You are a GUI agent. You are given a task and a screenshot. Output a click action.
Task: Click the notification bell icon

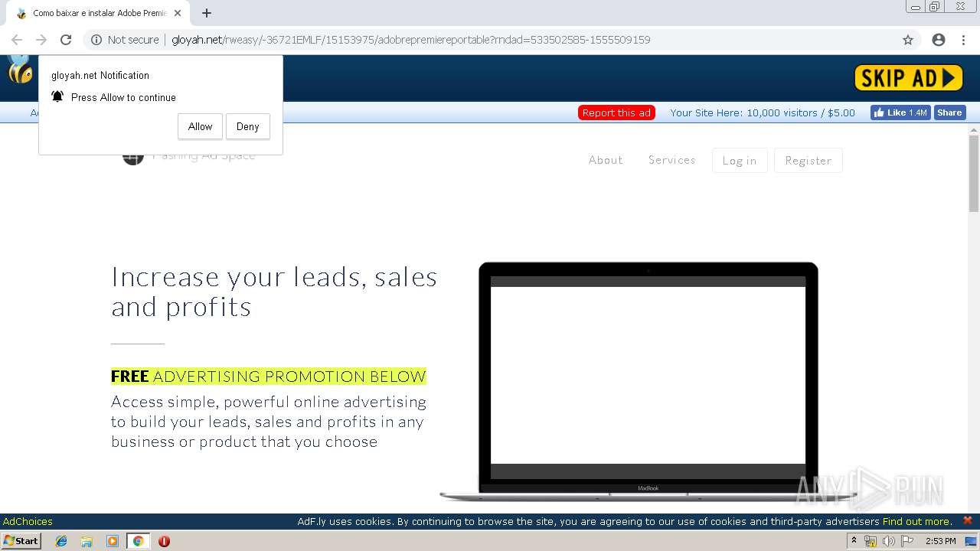(x=57, y=96)
